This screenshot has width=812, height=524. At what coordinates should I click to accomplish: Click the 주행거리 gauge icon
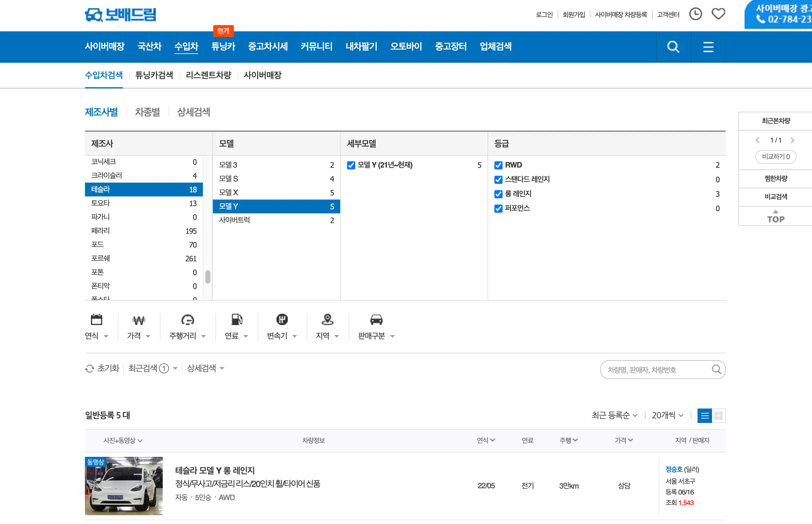click(187, 320)
